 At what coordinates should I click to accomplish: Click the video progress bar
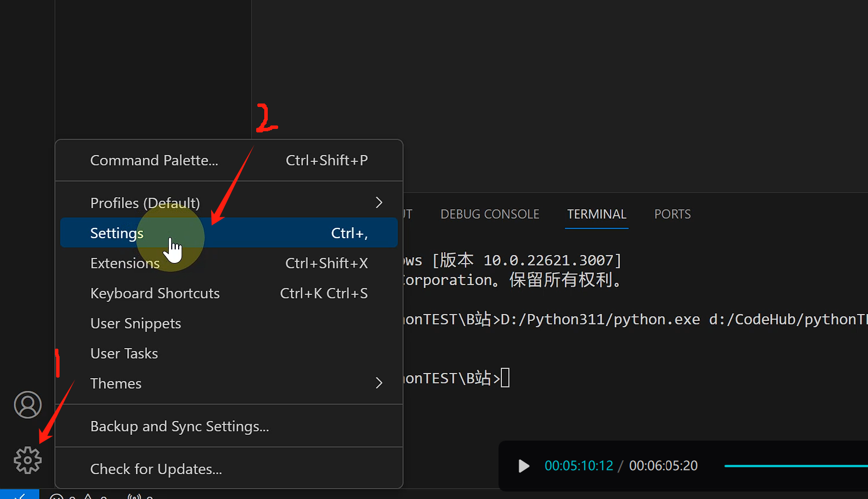tap(796, 466)
